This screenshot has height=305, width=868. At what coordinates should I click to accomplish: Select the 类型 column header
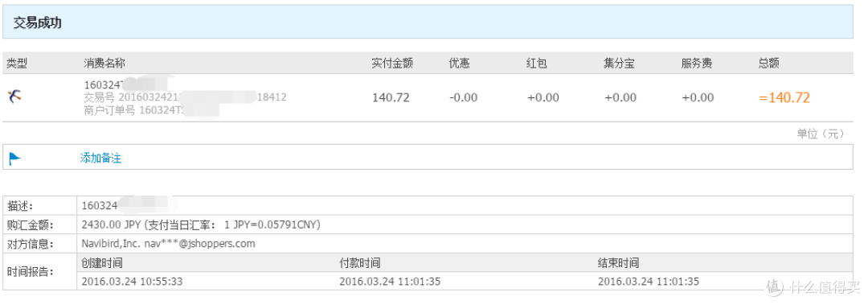tap(17, 64)
